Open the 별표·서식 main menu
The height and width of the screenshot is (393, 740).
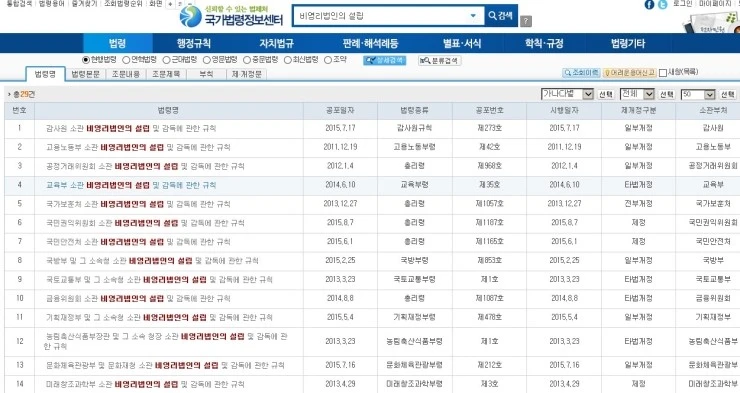(462, 43)
